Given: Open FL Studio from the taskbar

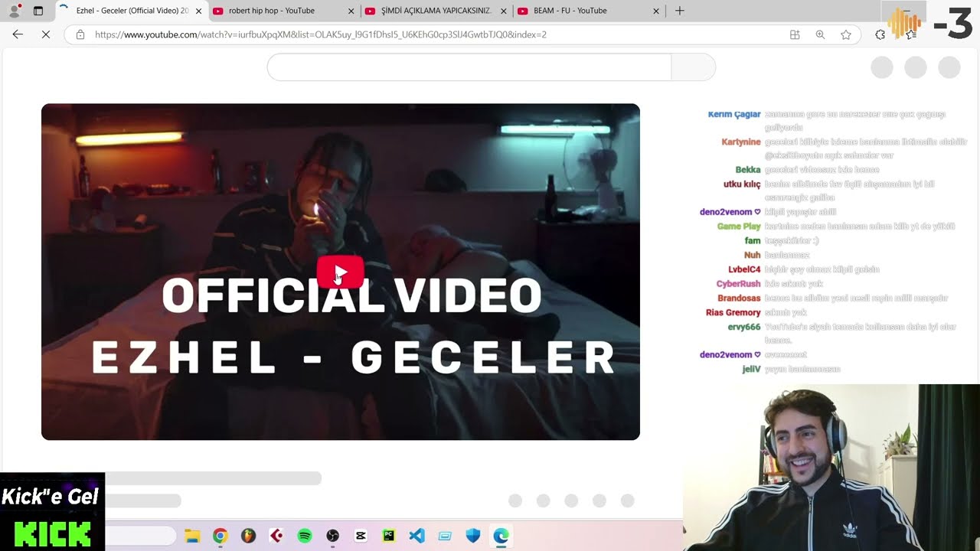Looking at the screenshot, I should 248,536.
